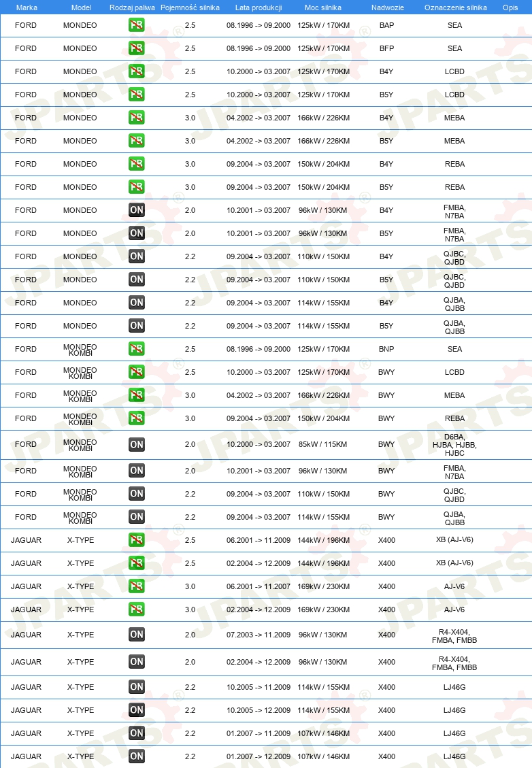Click the BNP body code cell

click(386, 349)
